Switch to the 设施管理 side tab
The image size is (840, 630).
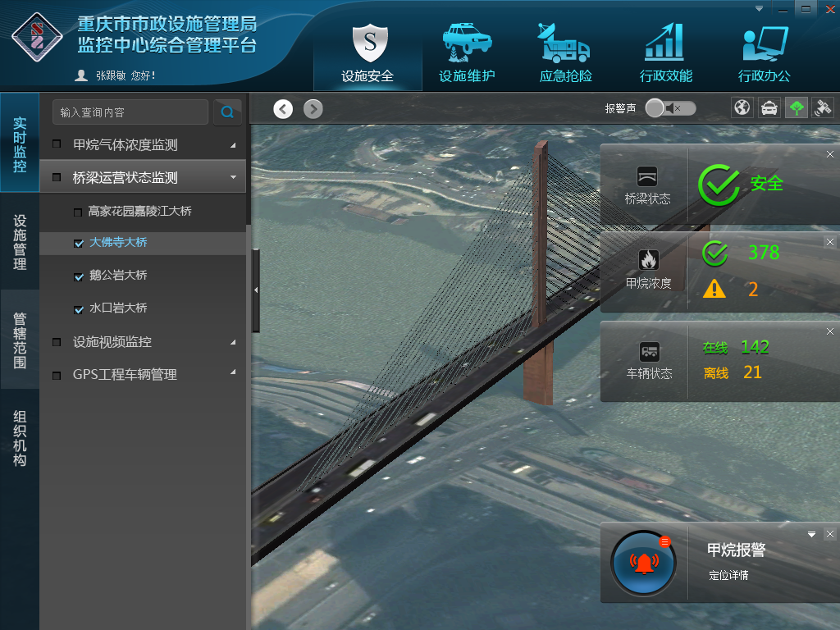pos(20,243)
